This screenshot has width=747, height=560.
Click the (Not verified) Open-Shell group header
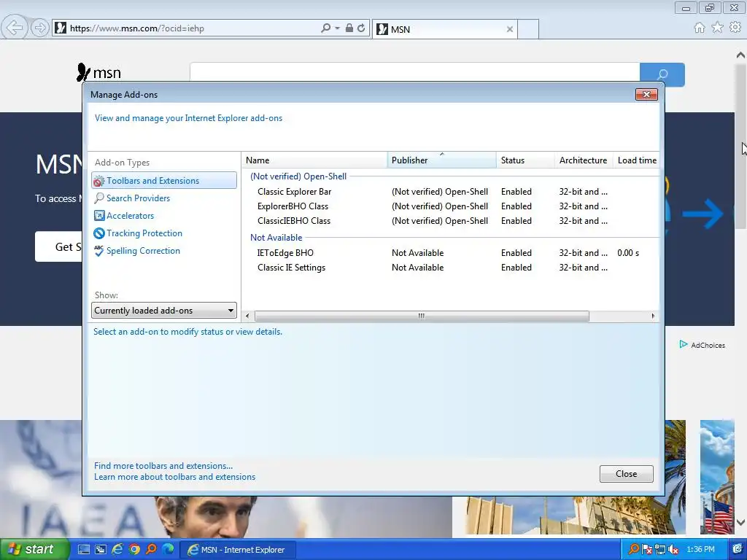pyautogui.click(x=298, y=176)
